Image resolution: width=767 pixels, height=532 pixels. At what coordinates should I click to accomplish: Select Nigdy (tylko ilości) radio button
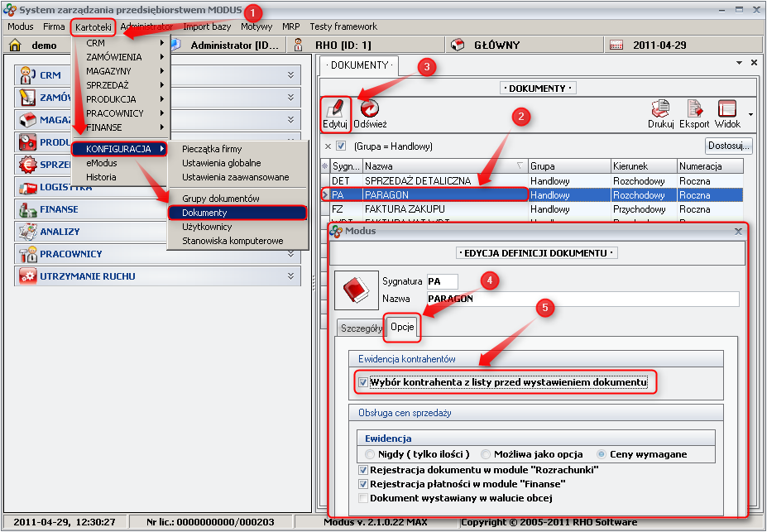[370, 454]
